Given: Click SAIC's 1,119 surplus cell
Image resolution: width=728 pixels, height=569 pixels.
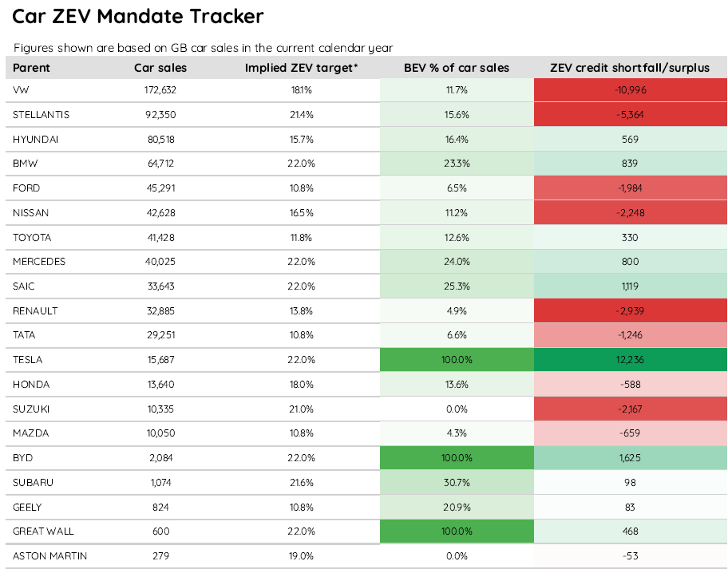Looking at the screenshot, I should pyautogui.click(x=630, y=286).
